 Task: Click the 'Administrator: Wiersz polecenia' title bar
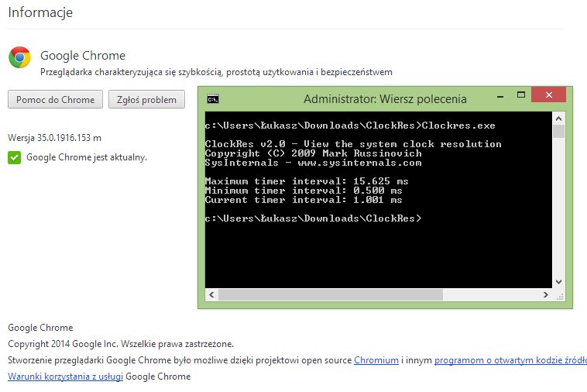click(x=385, y=98)
